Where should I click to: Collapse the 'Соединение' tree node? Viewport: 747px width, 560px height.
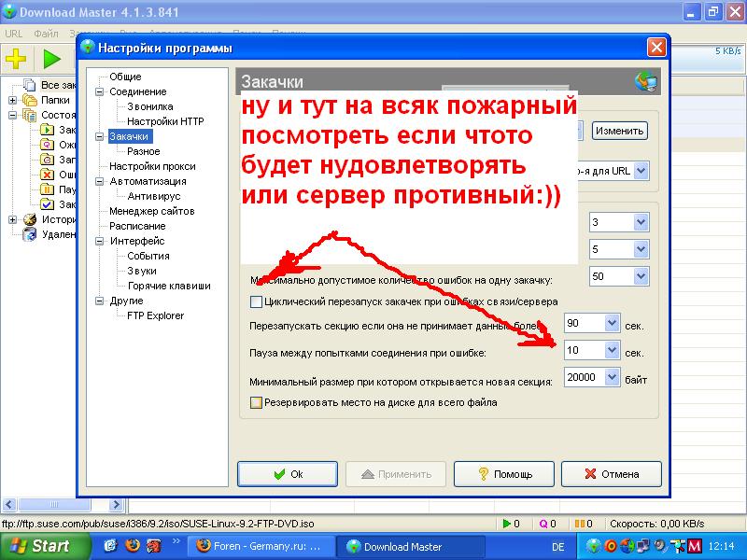pos(100,91)
